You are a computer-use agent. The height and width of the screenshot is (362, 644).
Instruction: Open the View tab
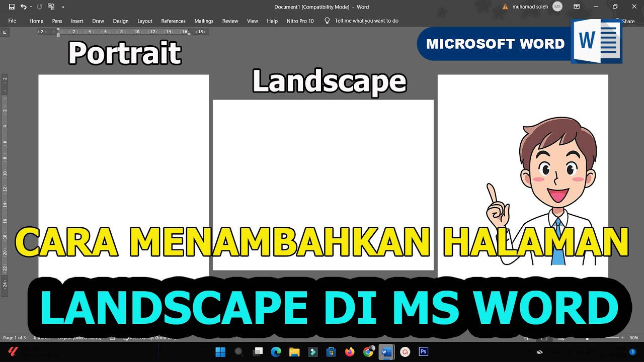(x=253, y=21)
